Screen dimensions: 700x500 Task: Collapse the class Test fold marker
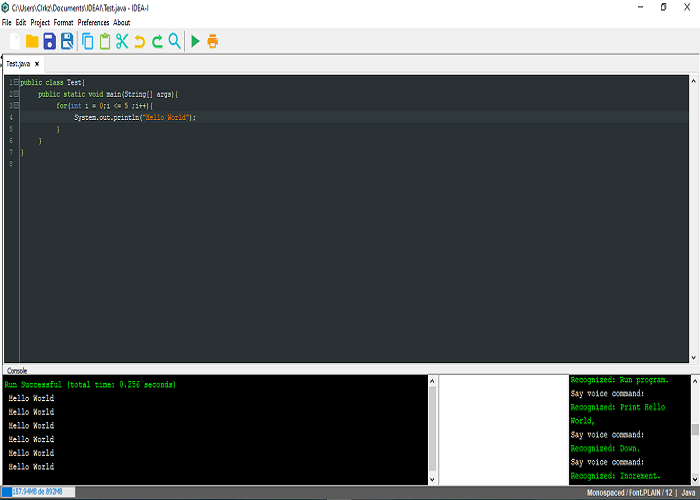[x=16, y=82]
